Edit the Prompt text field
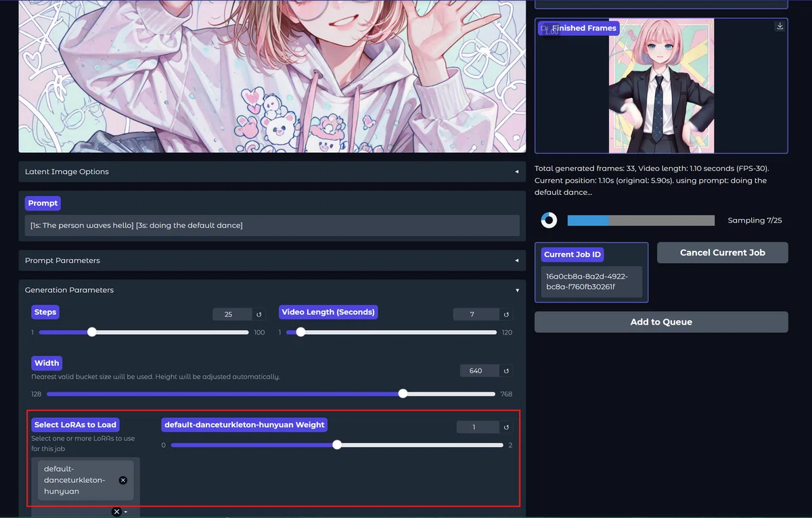This screenshot has height=518, width=812. click(272, 225)
